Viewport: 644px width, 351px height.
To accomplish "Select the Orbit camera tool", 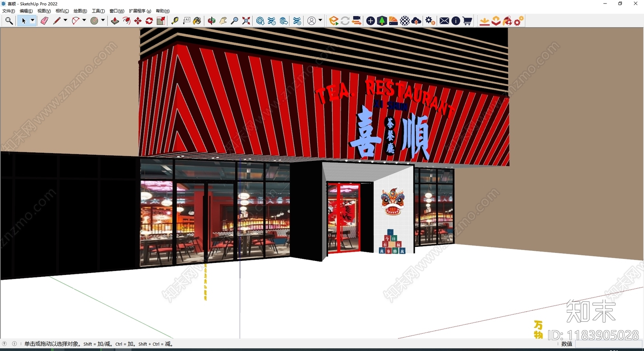I will (212, 21).
